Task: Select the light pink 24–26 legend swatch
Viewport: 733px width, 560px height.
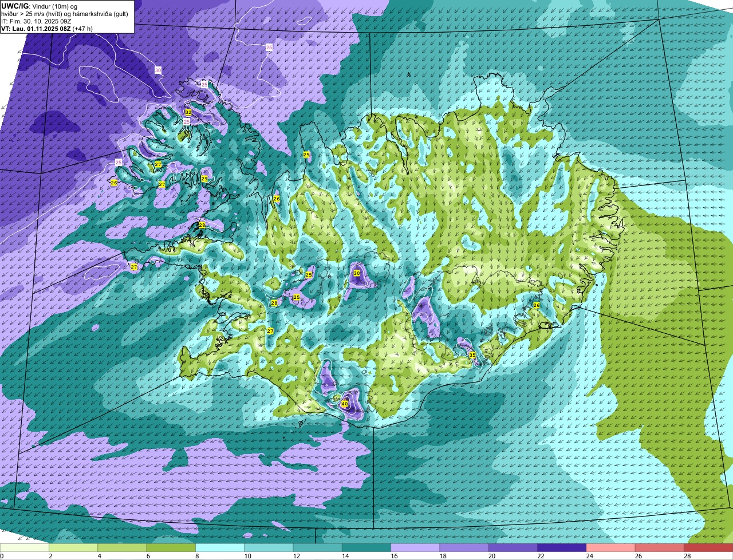Action: (x=611, y=548)
